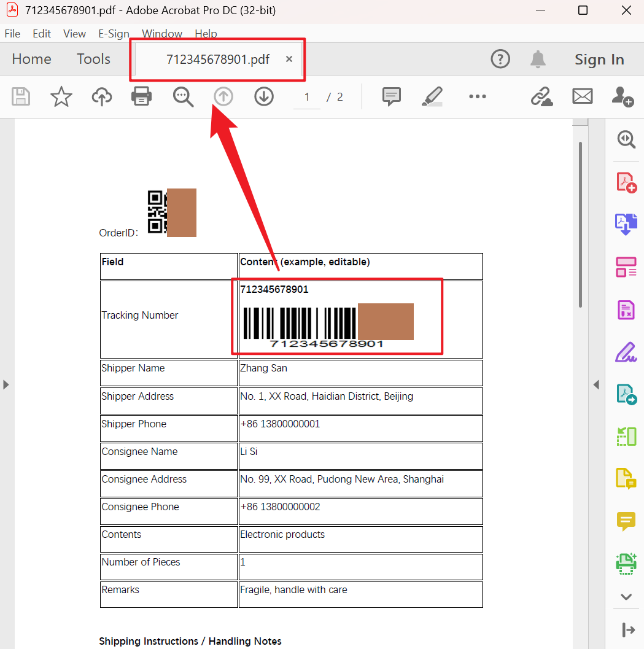Click the upload to cloud icon
The width and height of the screenshot is (644, 649).
pos(102,96)
